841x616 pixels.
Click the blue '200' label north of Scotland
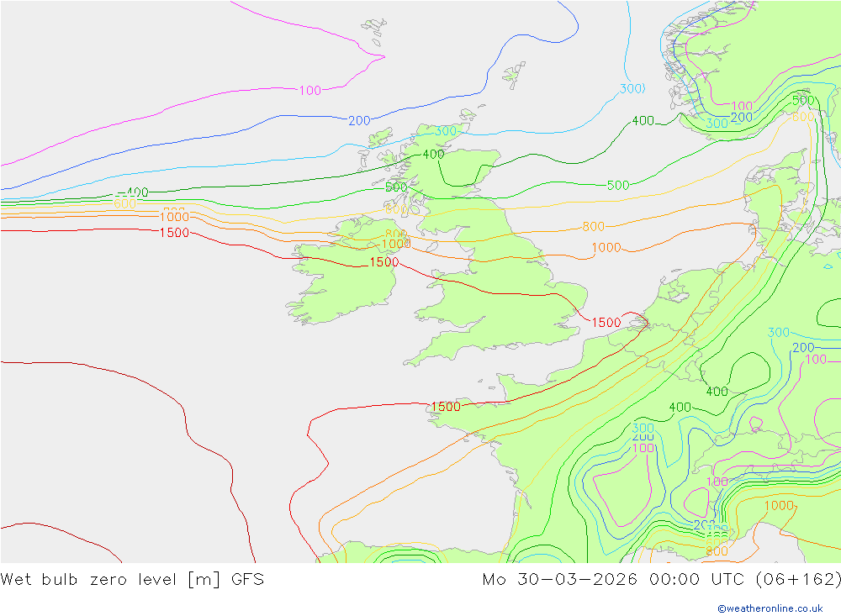[x=359, y=121]
